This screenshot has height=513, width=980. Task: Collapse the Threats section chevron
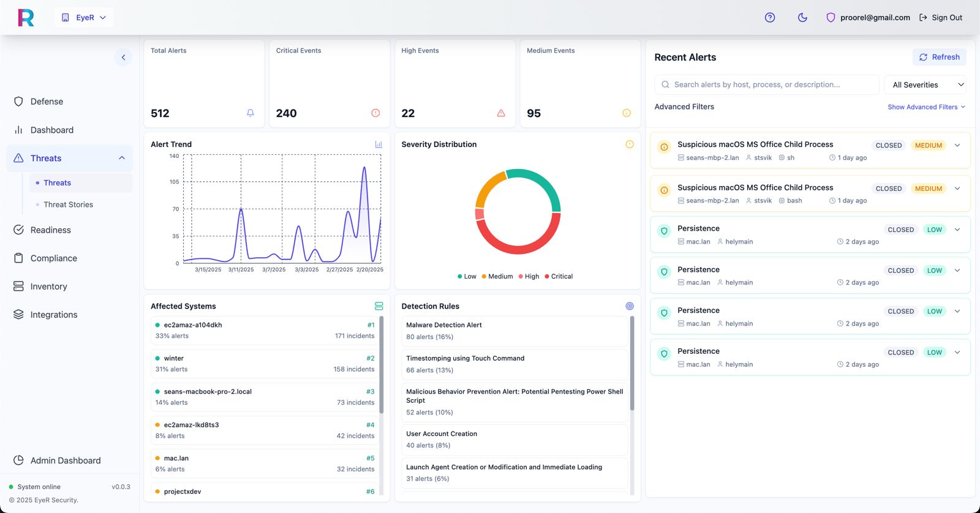point(121,158)
